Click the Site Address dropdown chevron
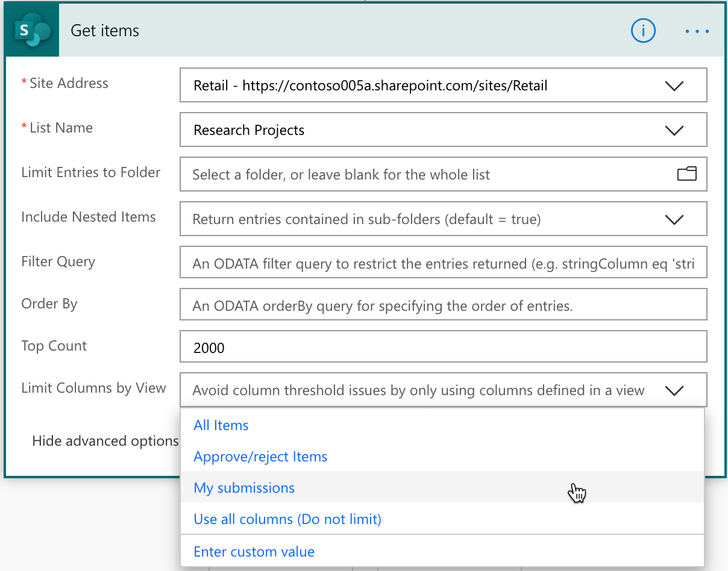This screenshot has height=571, width=728. pyautogui.click(x=674, y=85)
